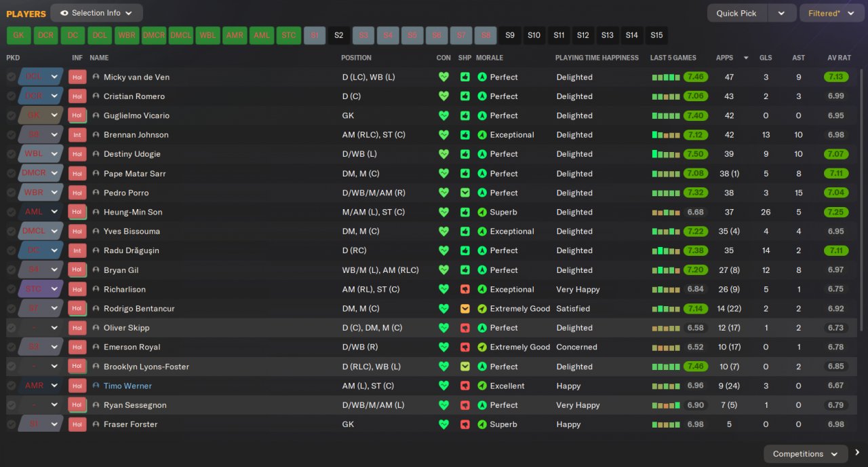Viewport: 868px width, 467px height.
Task: Open the Filtered* dropdown
Action: [x=831, y=13]
